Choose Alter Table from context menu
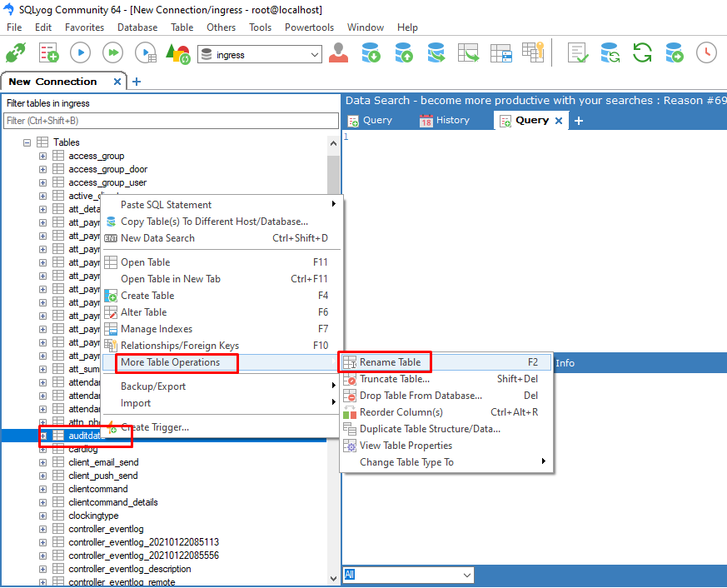Screen dimensions: 727x588 point(222,312)
